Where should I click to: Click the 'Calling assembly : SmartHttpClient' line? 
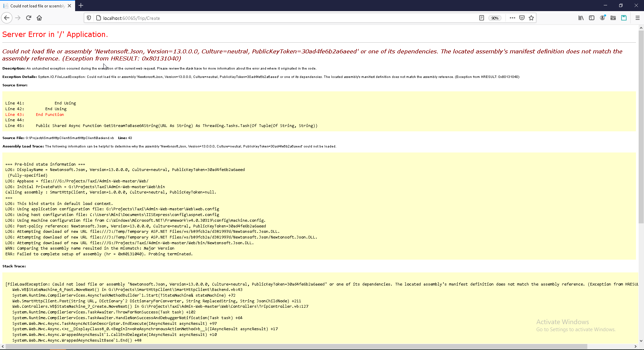111,192
